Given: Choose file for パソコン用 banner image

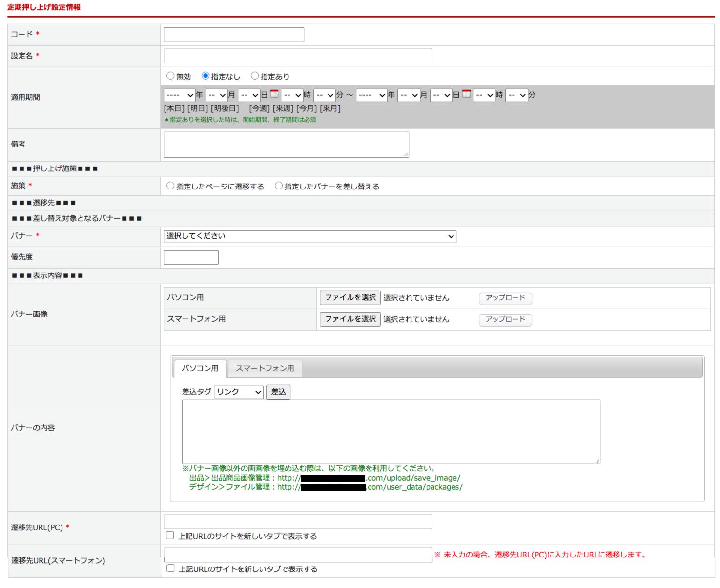Looking at the screenshot, I should (x=350, y=298).
